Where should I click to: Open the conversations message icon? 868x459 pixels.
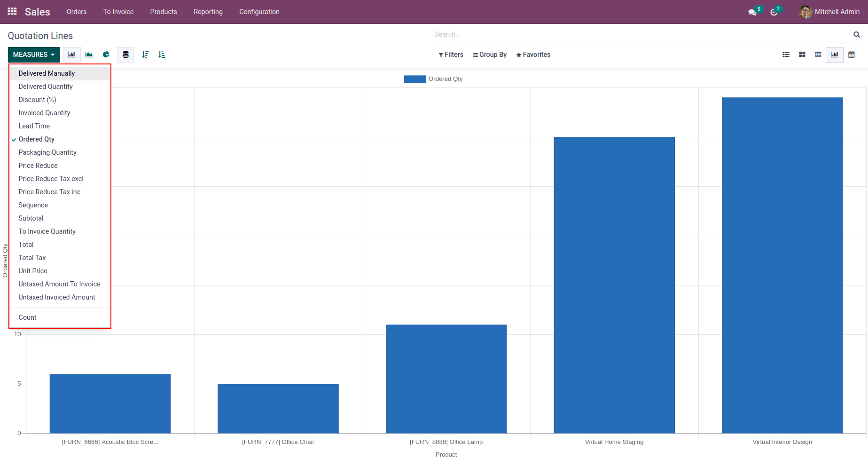(x=752, y=12)
